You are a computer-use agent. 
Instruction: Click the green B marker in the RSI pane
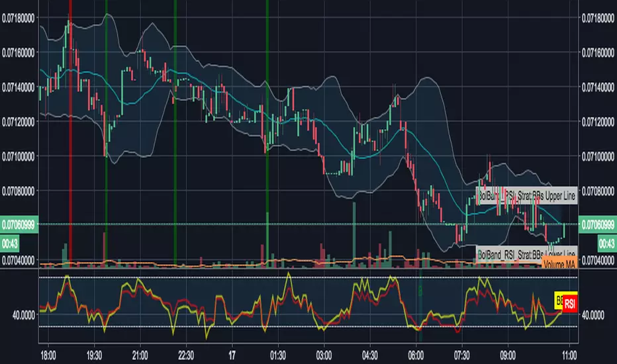pyautogui.click(x=420, y=291)
